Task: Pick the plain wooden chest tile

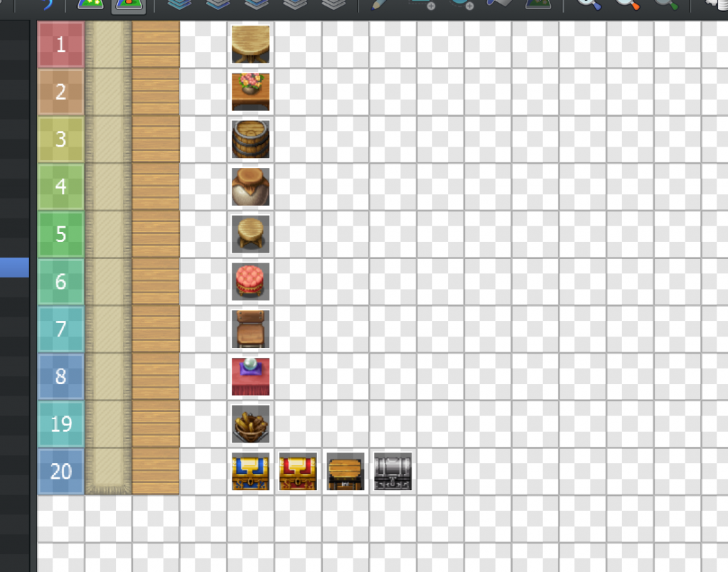Action: coord(346,472)
